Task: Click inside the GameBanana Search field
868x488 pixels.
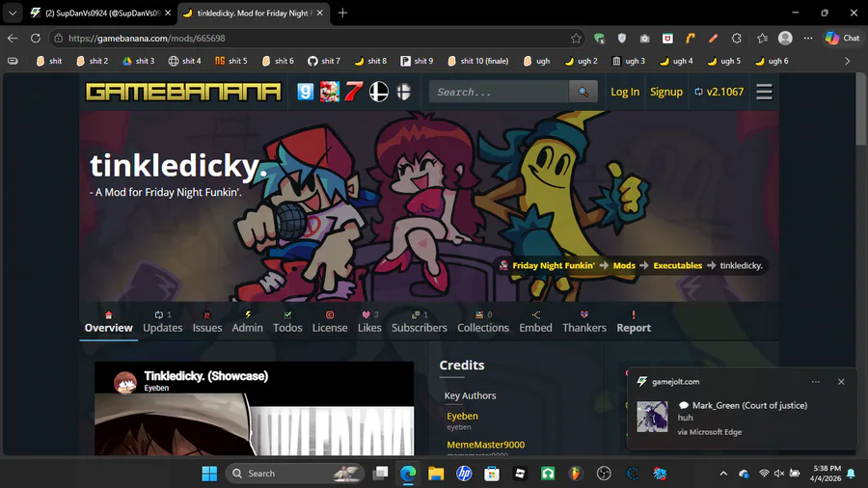Action: tap(499, 92)
